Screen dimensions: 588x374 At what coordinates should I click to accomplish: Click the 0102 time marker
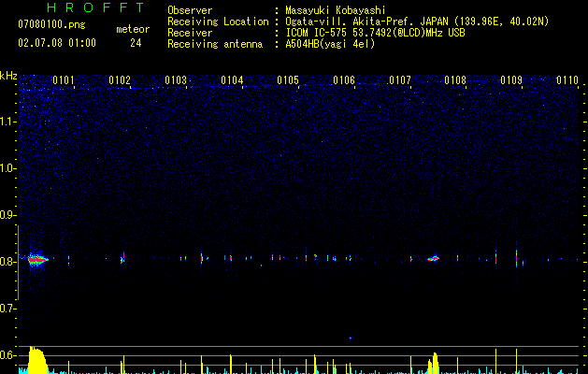[120, 80]
